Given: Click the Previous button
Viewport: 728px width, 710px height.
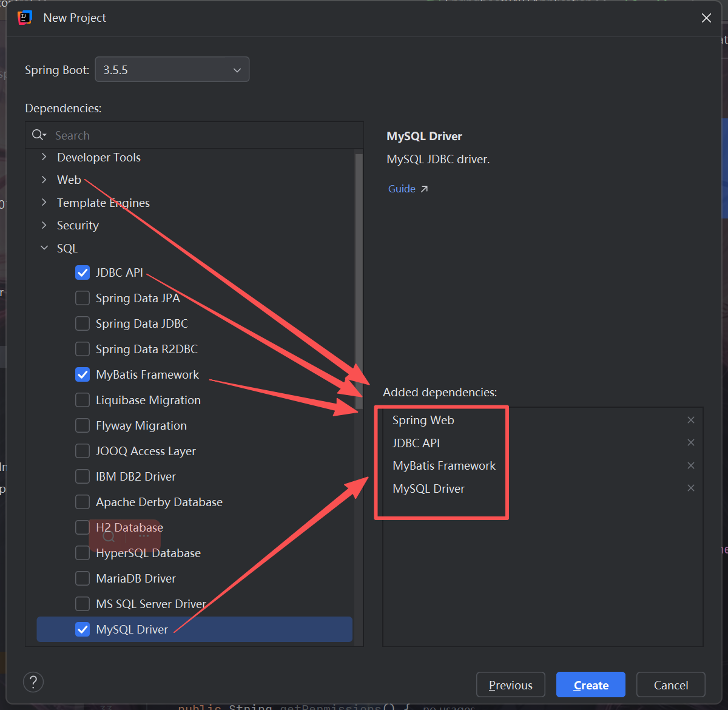Looking at the screenshot, I should coord(511,685).
